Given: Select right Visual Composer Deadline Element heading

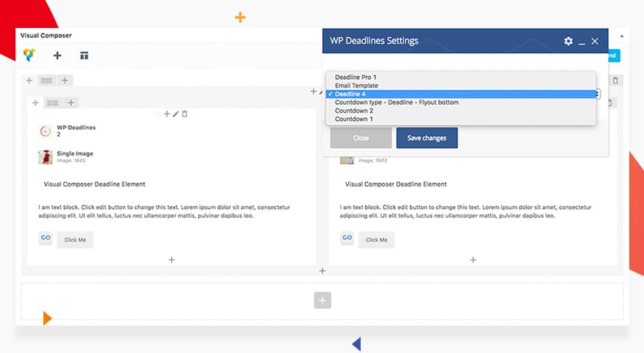Looking at the screenshot, I should coord(396,184).
